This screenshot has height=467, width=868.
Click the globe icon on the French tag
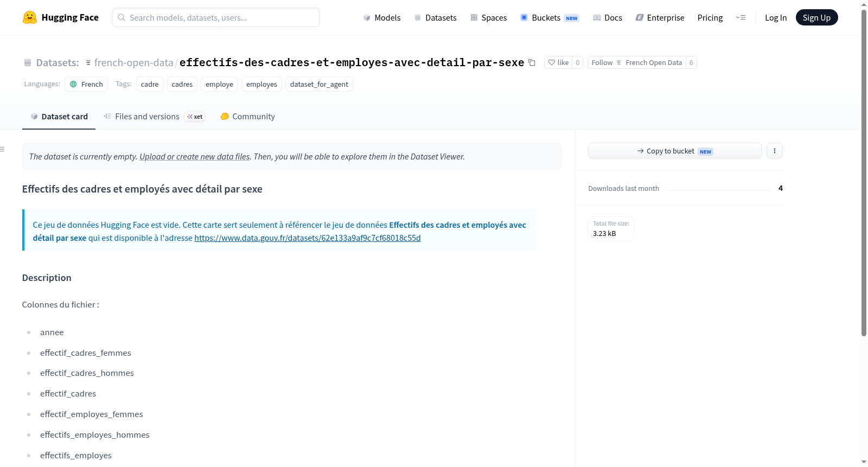(74, 84)
